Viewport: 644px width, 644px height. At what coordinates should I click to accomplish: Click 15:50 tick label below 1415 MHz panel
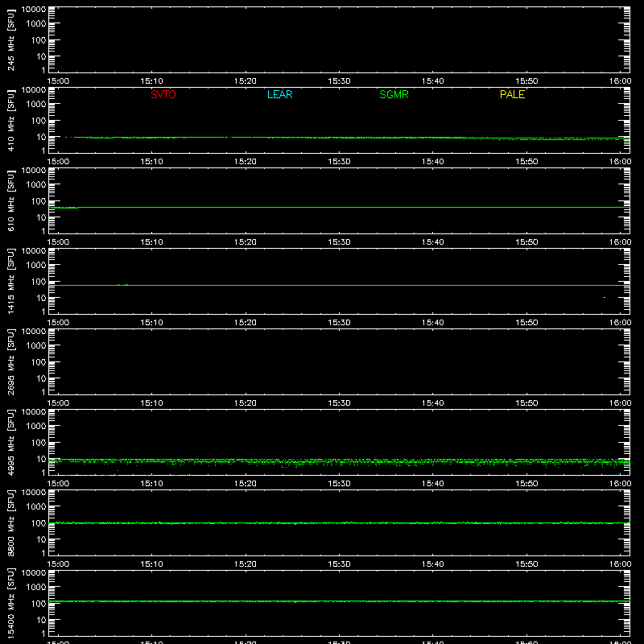click(526, 323)
